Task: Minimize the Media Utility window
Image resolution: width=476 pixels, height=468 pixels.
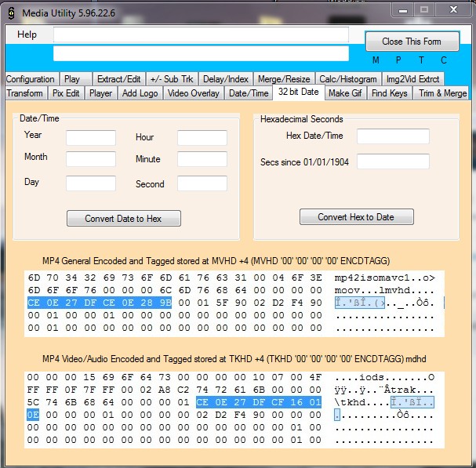Action: pyautogui.click(x=403, y=10)
